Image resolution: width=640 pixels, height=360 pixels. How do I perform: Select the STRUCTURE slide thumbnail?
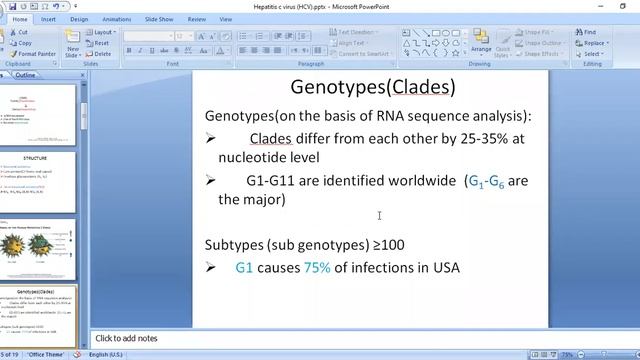click(x=37, y=182)
